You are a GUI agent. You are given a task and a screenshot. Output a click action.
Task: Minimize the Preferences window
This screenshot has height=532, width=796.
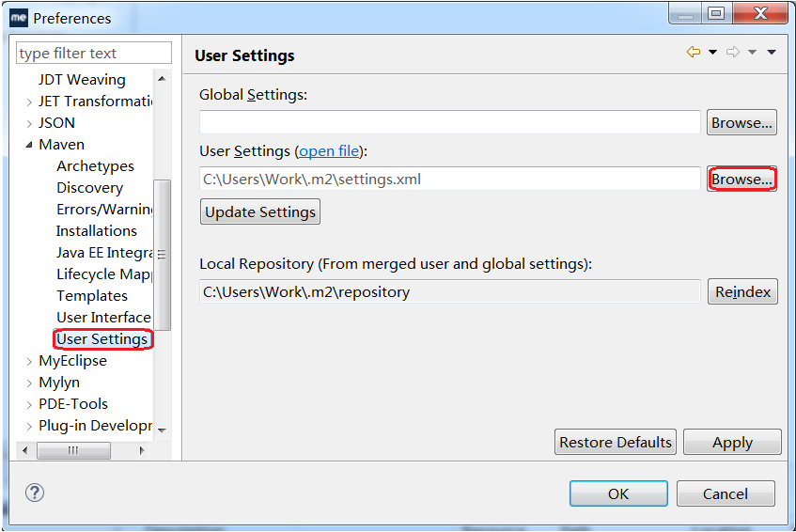tap(685, 13)
